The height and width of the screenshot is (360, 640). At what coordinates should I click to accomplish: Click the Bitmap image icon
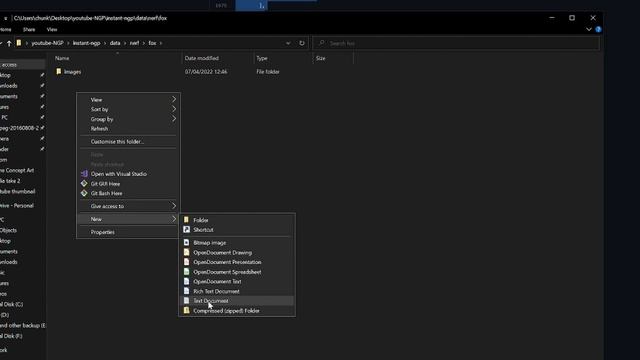click(187, 242)
